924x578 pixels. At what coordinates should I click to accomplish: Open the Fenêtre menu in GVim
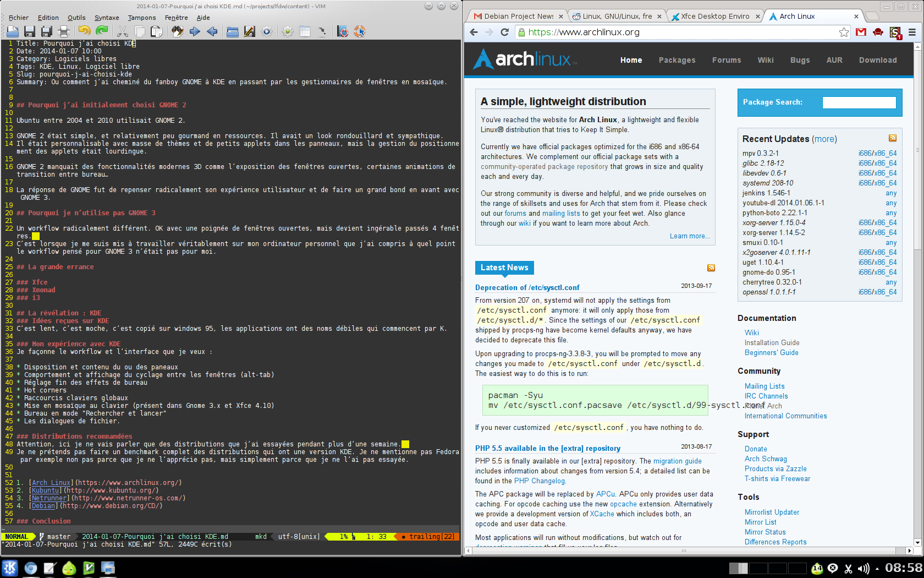[176, 18]
